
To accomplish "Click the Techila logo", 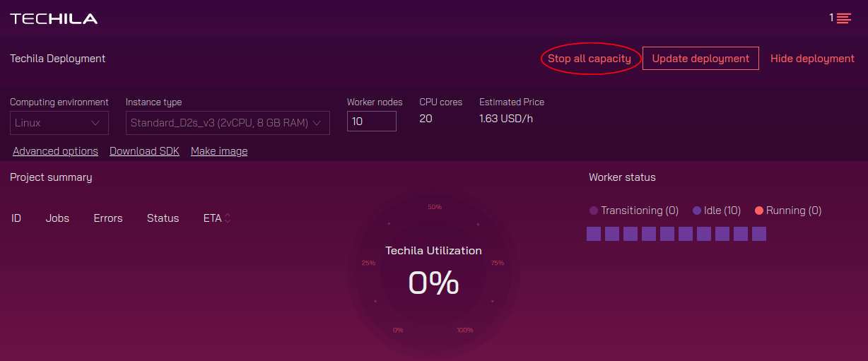I will (x=54, y=19).
